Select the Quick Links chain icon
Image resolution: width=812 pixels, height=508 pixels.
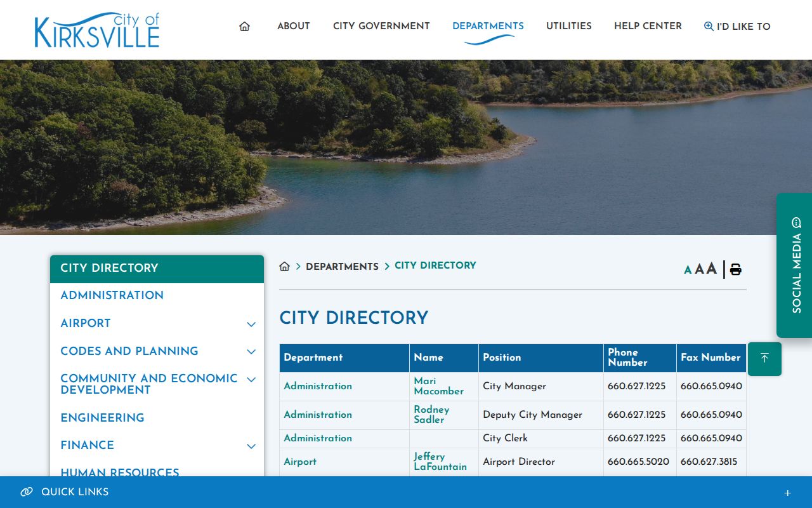pos(27,492)
